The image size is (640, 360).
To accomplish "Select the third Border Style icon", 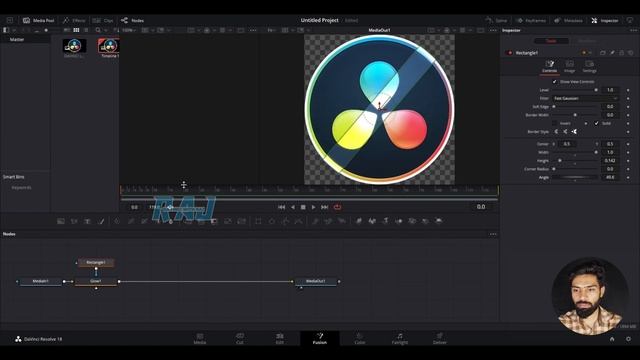I will (x=574, y=132).
